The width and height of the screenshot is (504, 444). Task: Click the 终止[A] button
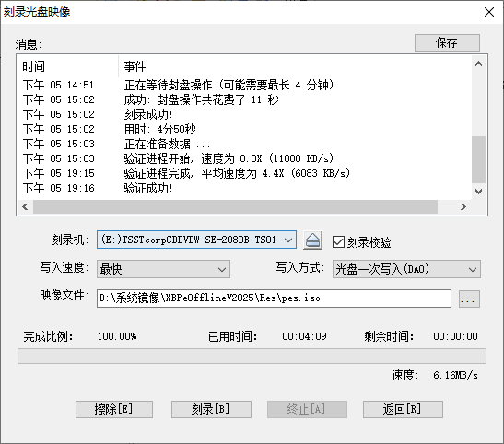point(307,409)
